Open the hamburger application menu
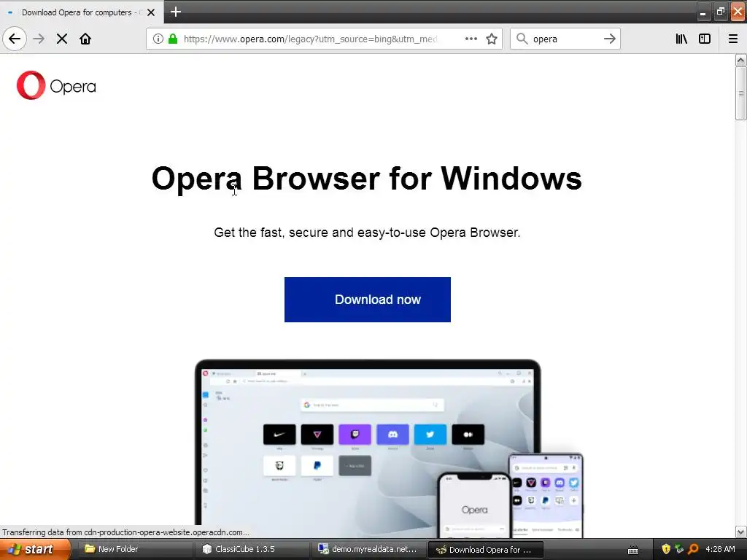 (733, 39)
